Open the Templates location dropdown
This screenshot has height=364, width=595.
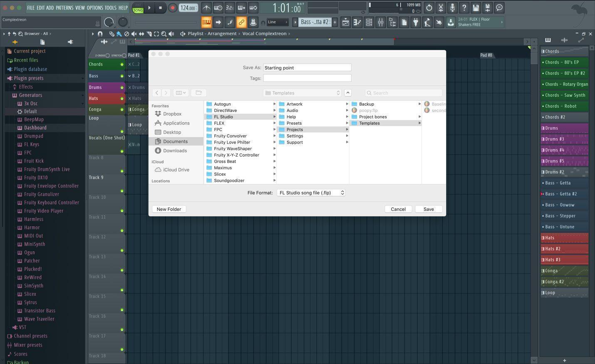coord(302,93)
